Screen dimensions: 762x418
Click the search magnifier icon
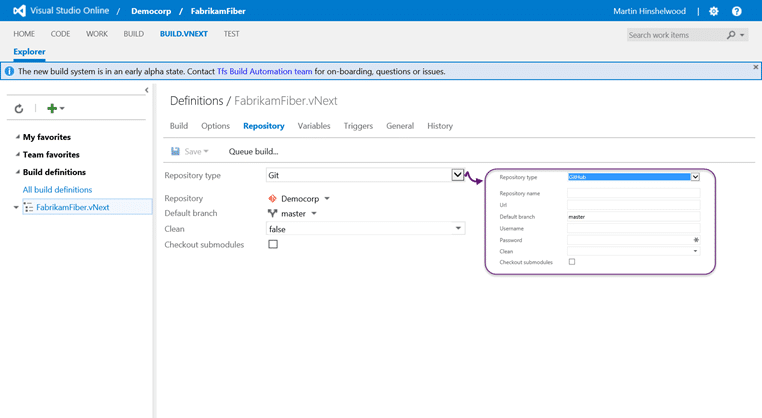tap(731, 35)
